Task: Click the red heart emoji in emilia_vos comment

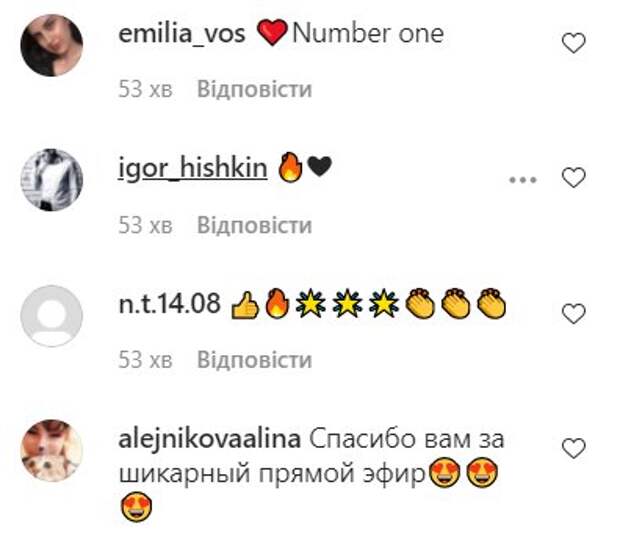Action: click(272, 33)
